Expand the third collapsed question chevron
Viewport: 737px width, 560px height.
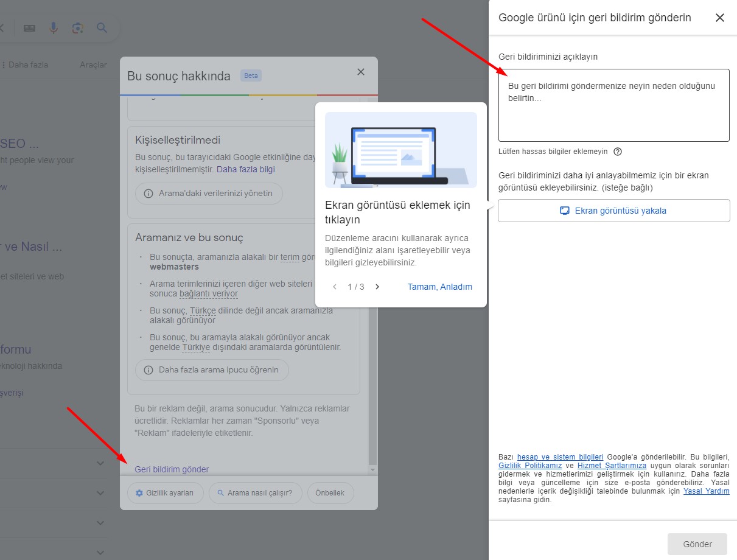(101, 522)
